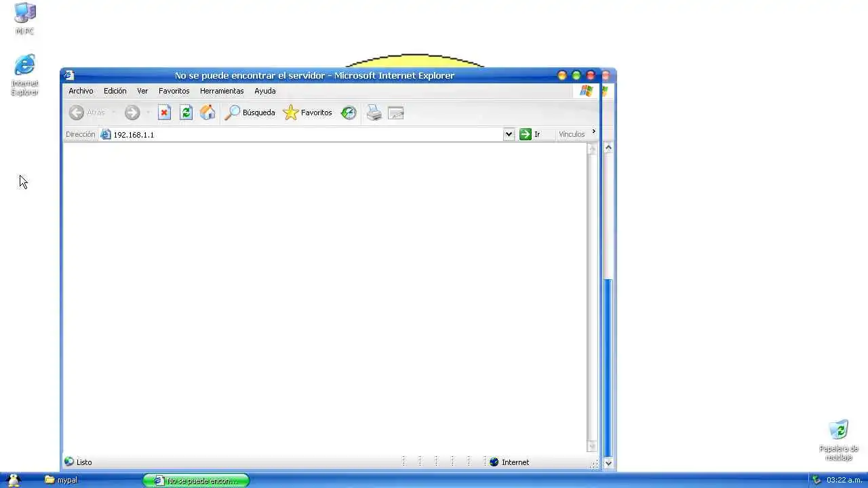Click the Internet zone globe in status bar
Viewport: 868px width, 488px height.
tap(494, 462)
